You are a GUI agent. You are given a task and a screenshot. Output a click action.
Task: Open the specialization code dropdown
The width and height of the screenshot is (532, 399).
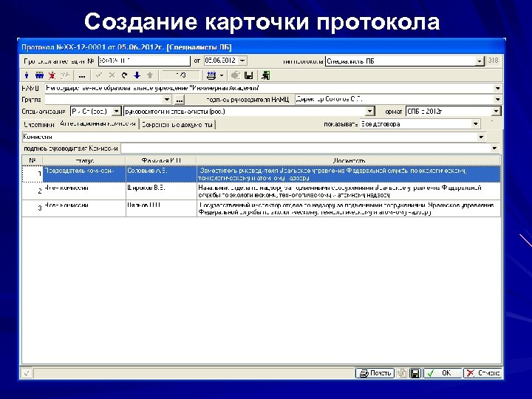[116, 112]
